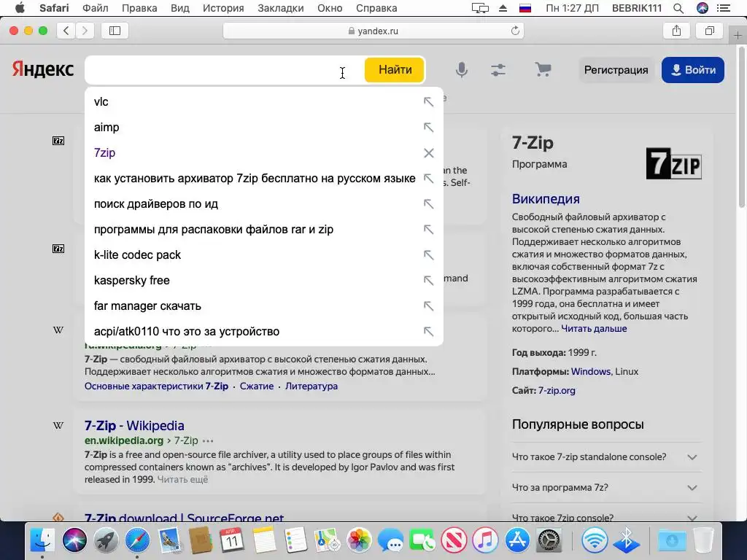Open the Справка menu
Viewport: 747px width, 560px height.
[376, 8]
